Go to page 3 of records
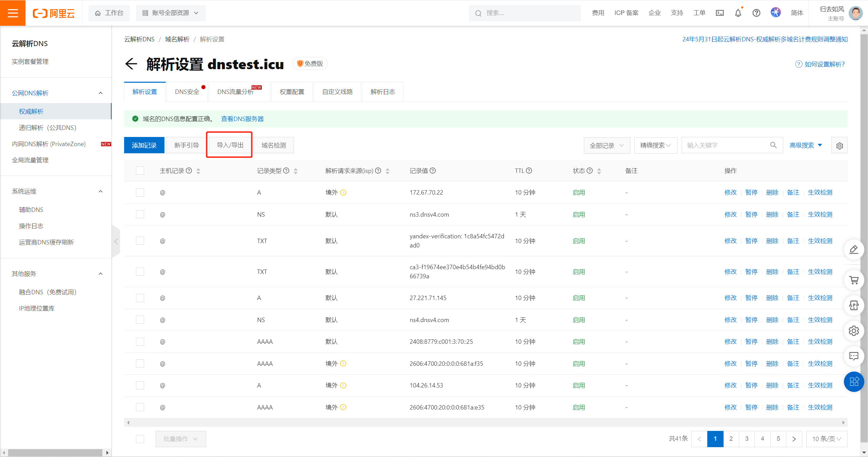868x457 pixels. pyautogui.click(x=747, y=439)
